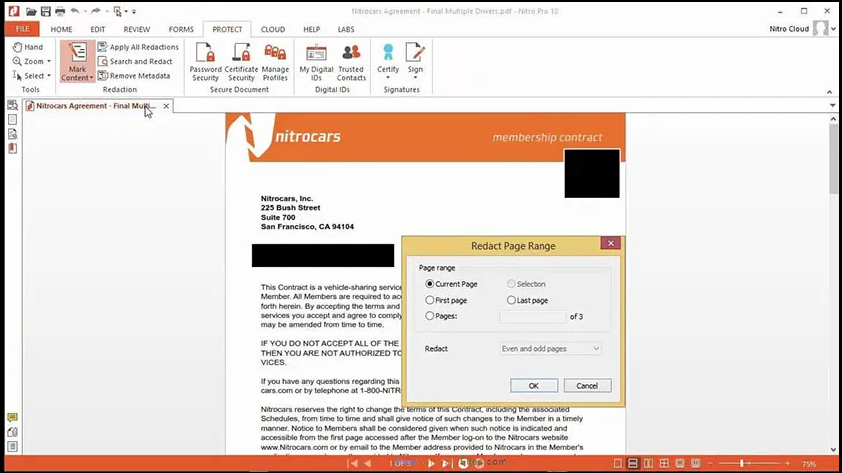Screen dimensions: 842x473
Task: Cancel the Redact Page Range dialog
Action: click(587, 386)
